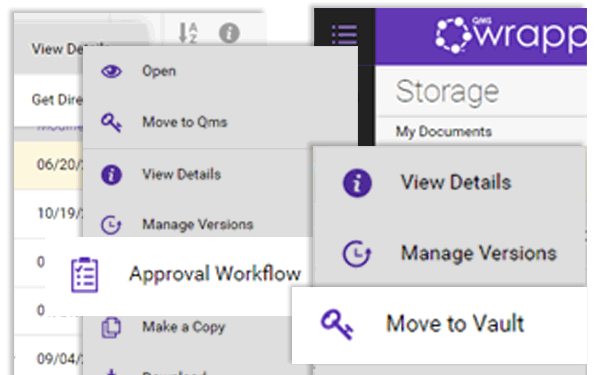The height and width of the screenshot is (375, 600).
Task: Click the eye icon beside Open
Action: pyautogui.click(x=111, y=71)
